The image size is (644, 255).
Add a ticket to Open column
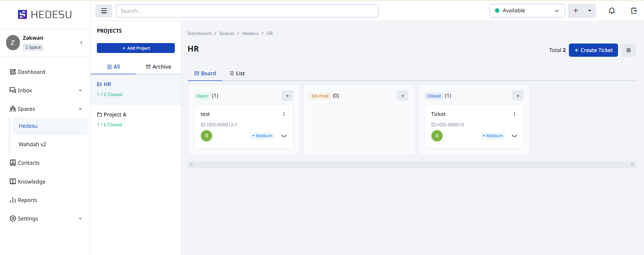(x=287, y=96)
